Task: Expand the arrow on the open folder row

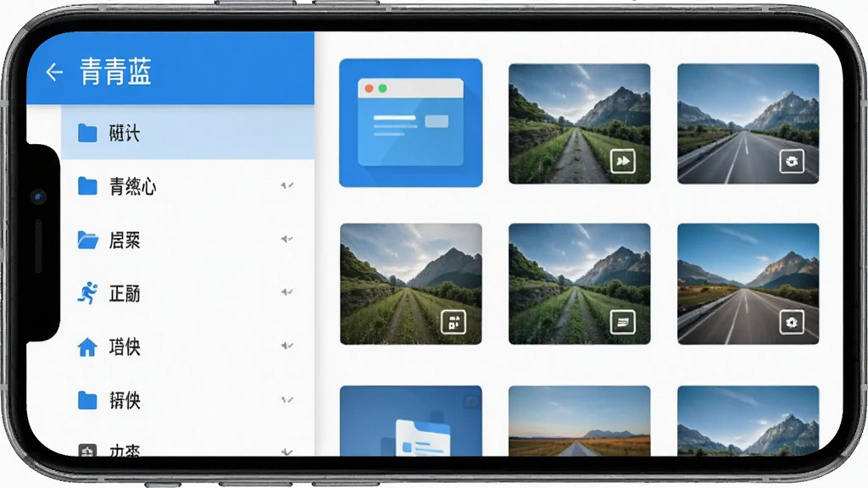Action: pyautogui.click(x=287, y=239)
